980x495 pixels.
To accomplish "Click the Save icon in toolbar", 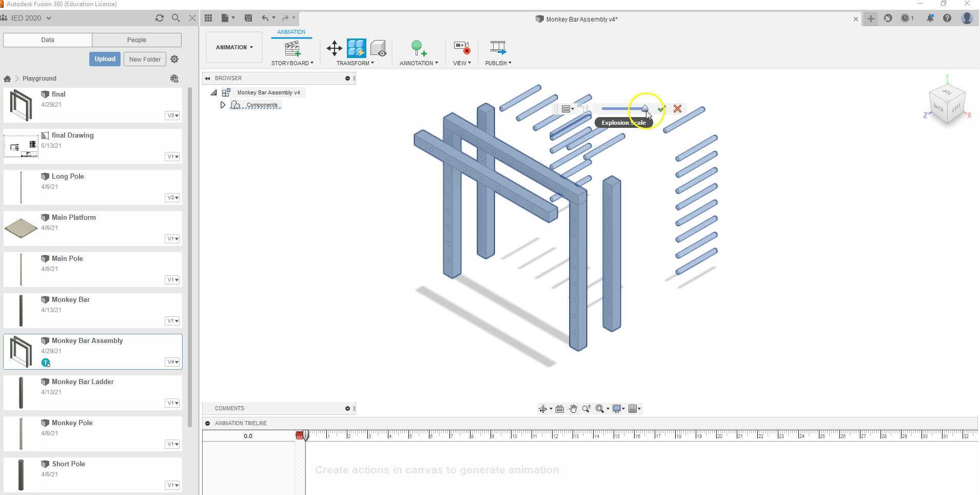I will click(x=248, y=18).
